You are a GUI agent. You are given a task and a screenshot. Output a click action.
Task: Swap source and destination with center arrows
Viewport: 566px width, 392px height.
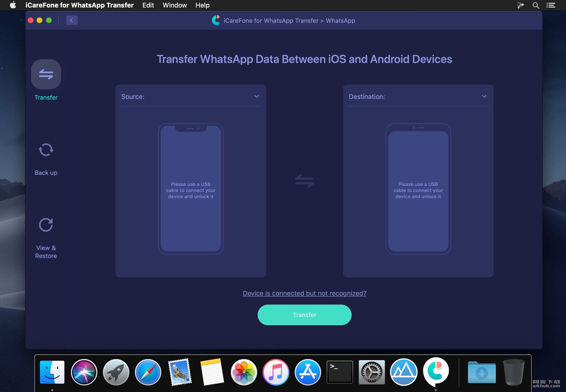click(304, 181)
